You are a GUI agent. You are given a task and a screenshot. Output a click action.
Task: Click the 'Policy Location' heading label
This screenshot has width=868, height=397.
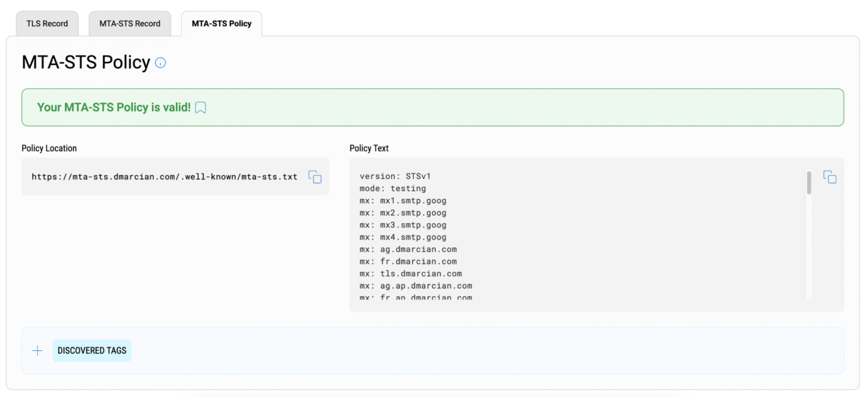49,149
